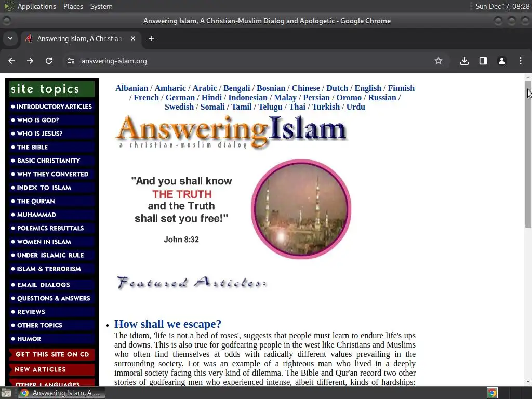Close the Answering Islam tab

click(x=133, y=38)
